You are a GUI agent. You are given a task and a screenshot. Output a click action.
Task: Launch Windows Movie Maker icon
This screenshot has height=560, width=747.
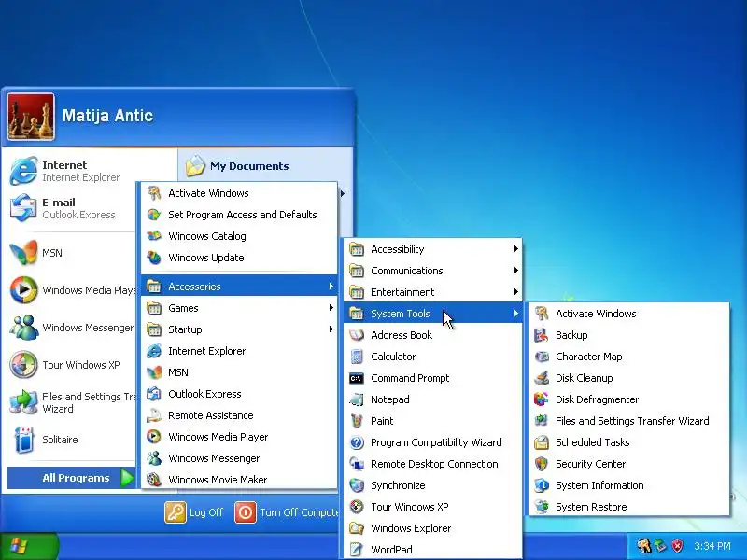153,480
